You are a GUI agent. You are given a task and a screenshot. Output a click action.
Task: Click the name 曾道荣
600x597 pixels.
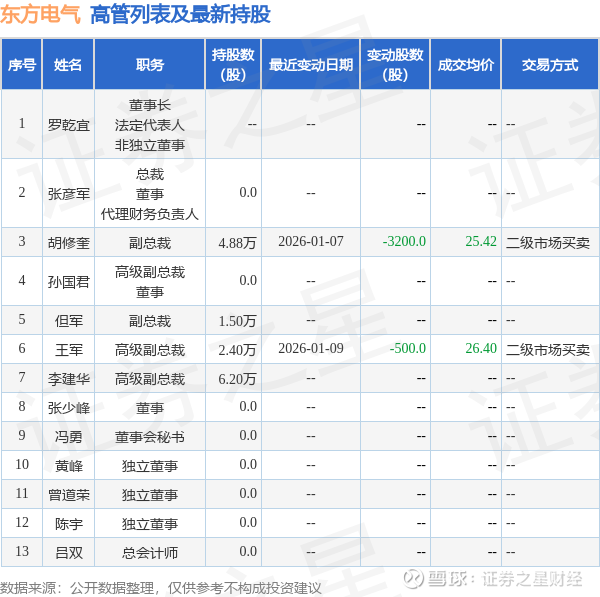pos(68,495)
